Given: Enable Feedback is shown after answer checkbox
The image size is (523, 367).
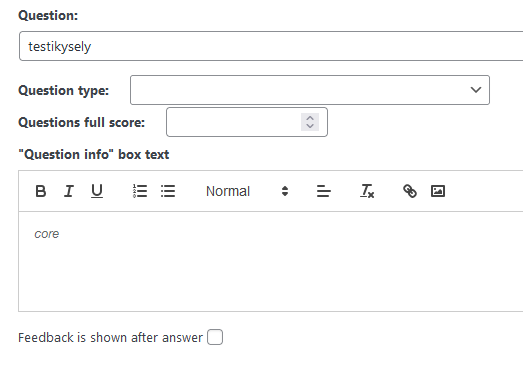Looking at the screenshot, I should (215, 337).
